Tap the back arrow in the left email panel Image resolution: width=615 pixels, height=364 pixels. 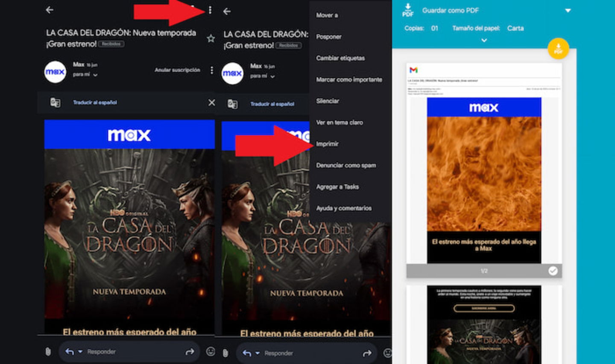[x=50, y=10]
